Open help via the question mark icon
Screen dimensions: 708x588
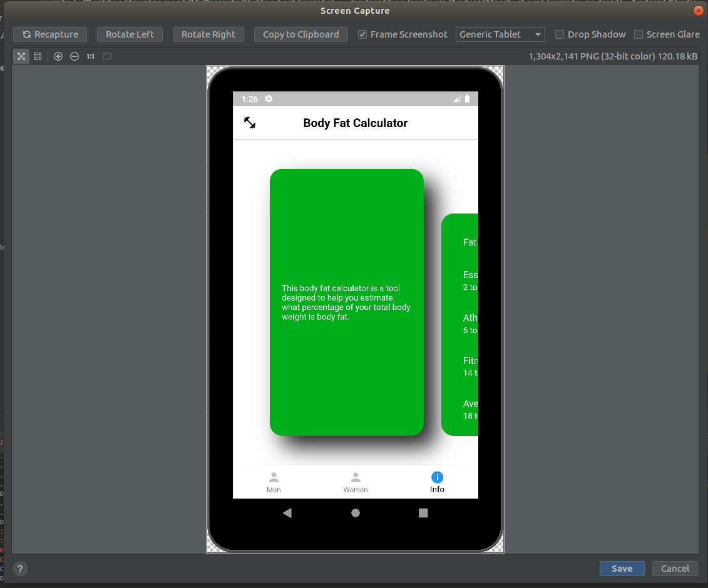pyautogui.click(x=19, y=569)
